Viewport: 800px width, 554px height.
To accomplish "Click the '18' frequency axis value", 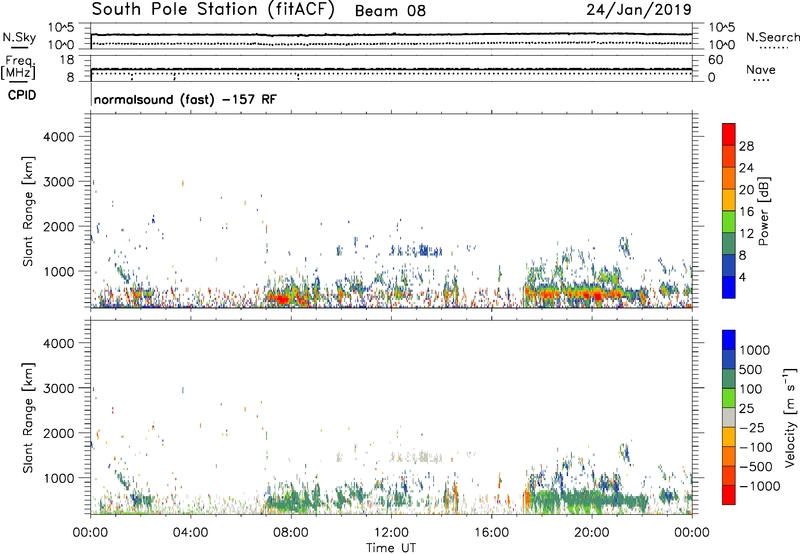I will click(x=67, y=60).
